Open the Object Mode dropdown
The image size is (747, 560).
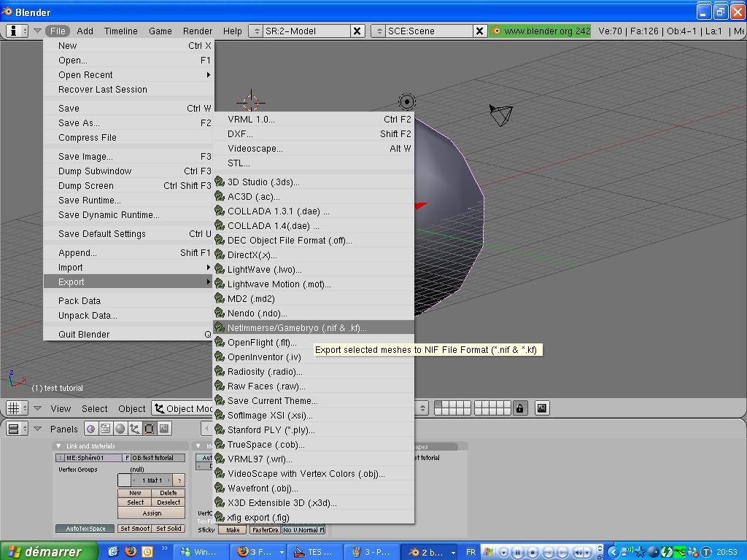182,408
